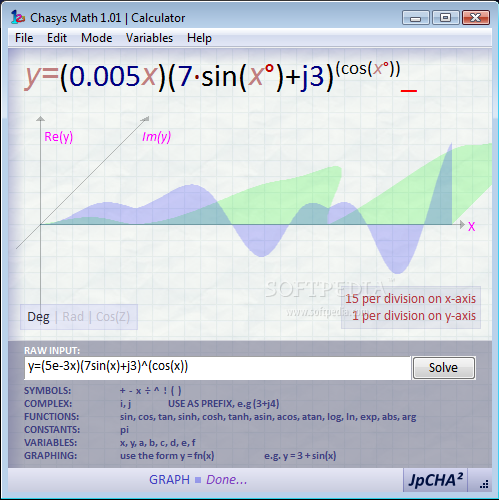Screen dimensions: 499x500
Task: Switch angle mode to Rad
Action: (73, 317)
